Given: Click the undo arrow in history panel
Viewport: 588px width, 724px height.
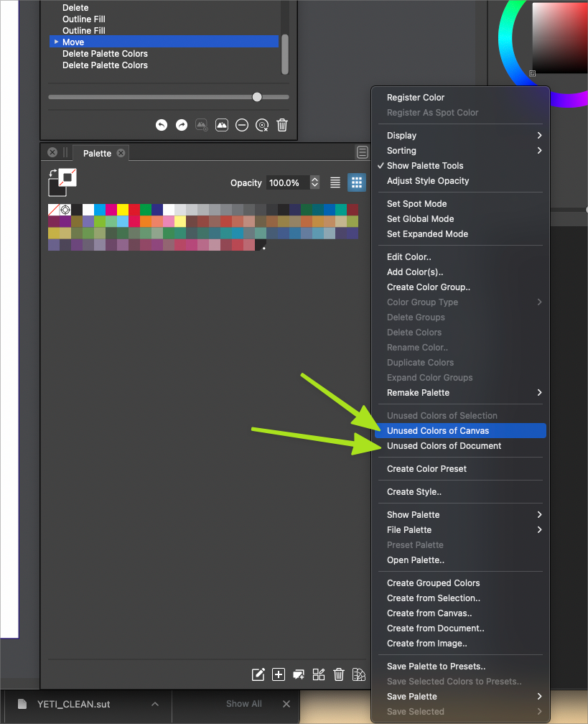Looking at the screenshot, I should click(162, 125).
